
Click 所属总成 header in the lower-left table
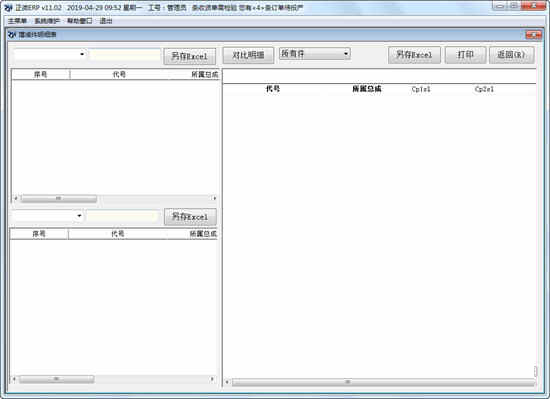click(x=203, y=234)
